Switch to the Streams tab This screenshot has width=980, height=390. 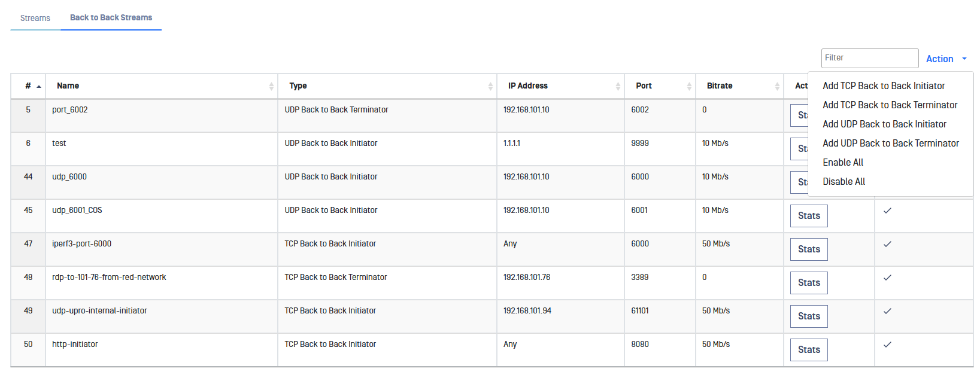click(35, 18)
